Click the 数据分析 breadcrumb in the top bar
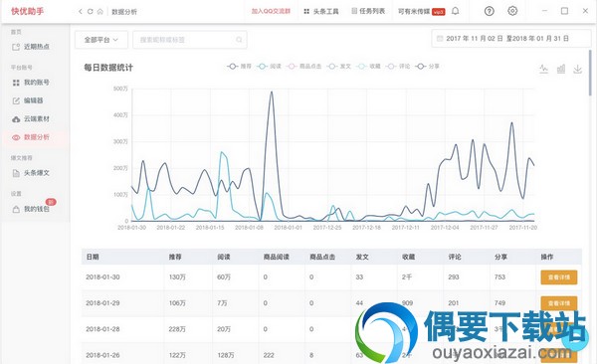 click(x=124, y=12)
